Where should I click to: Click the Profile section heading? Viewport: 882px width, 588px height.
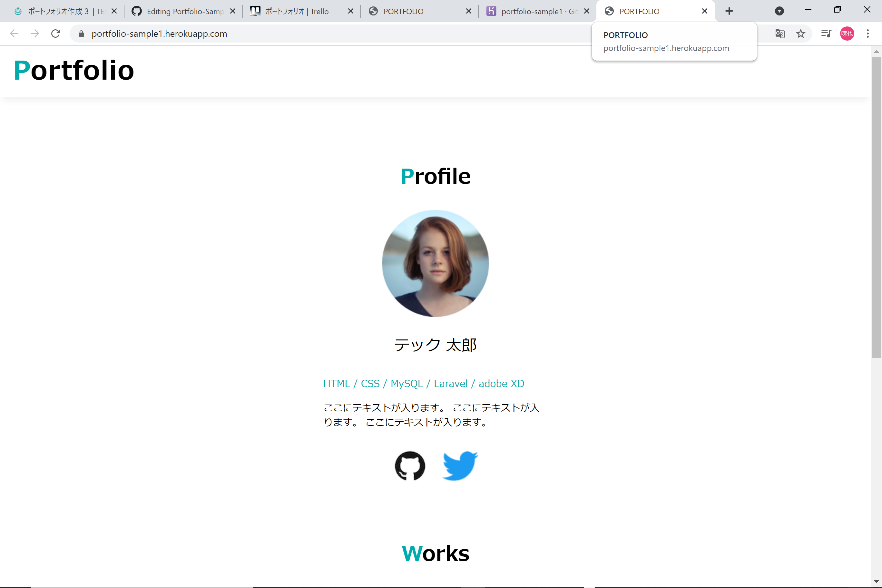coord(436,176)
